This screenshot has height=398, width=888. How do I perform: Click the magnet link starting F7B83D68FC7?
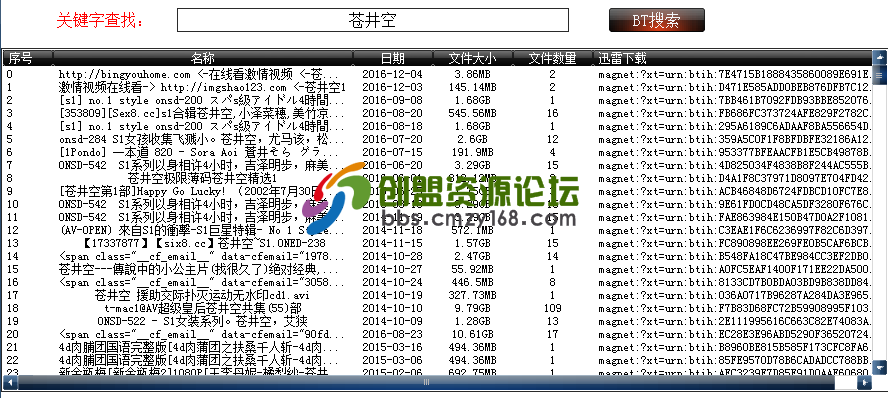(734, 309)
